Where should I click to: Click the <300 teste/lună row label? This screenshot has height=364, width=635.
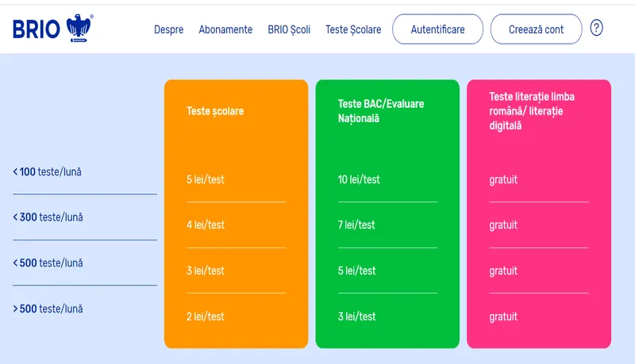point(48,217)
